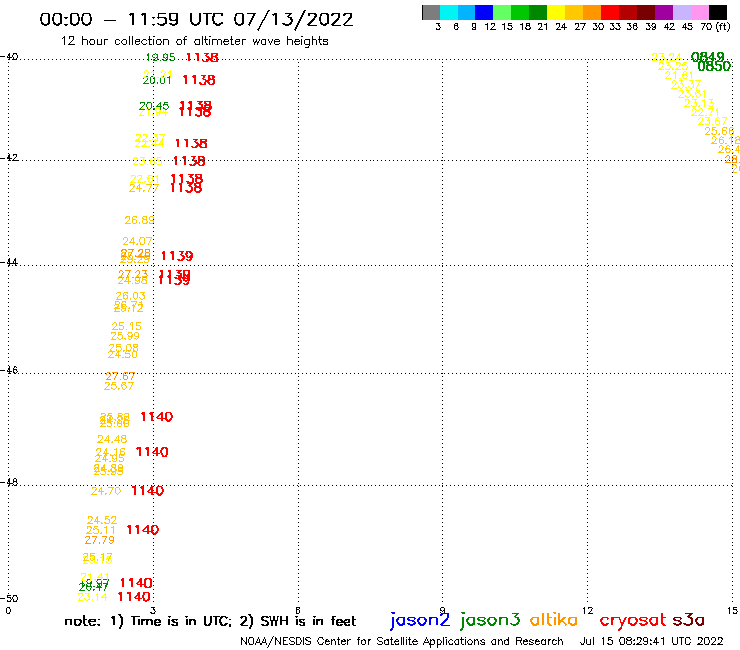Click the green time label 0850
The height and width of the screenshot is (650, 740).
tap(714, 67)
